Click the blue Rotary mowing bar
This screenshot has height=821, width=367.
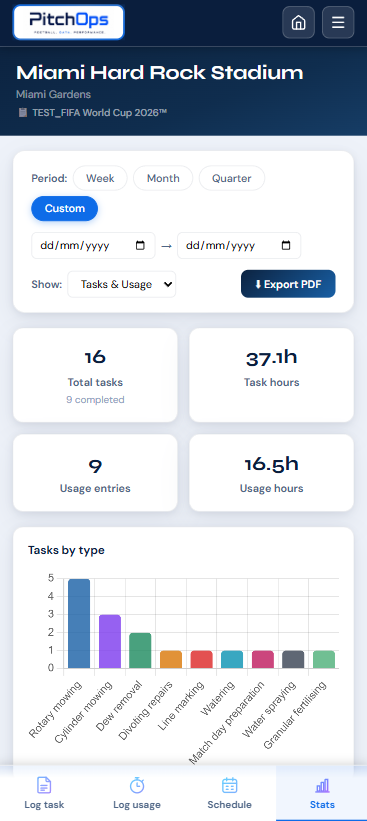[x=79, y=623]
